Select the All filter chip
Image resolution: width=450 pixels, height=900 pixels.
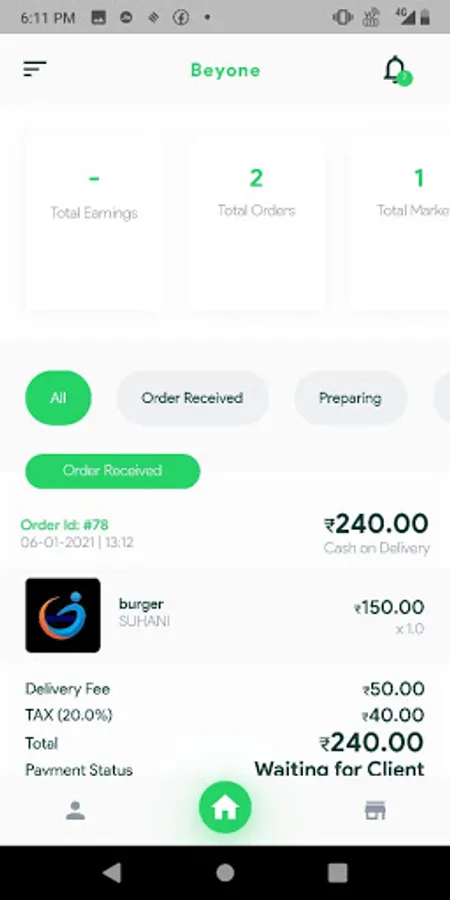point(58,398)
